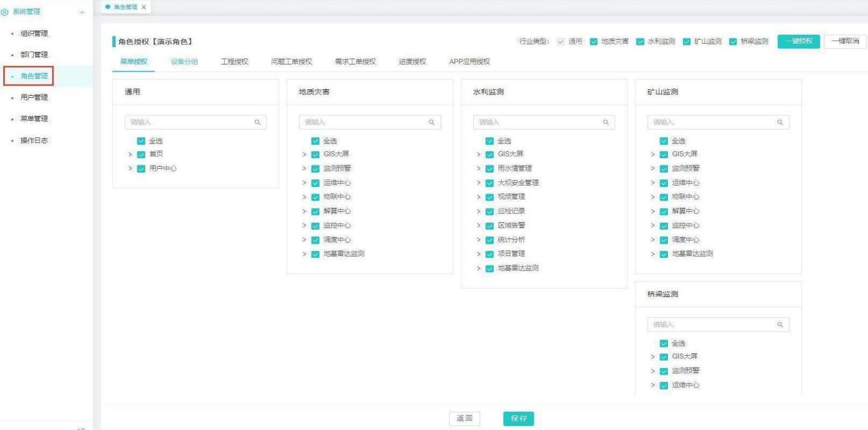Click search icon in 地质灾害 panel

coord(431,122)
